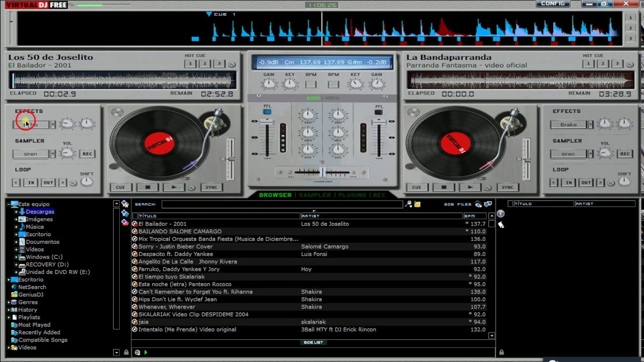
Task: Click right channel BASS EQ knob
Action: tap(338, 149)
